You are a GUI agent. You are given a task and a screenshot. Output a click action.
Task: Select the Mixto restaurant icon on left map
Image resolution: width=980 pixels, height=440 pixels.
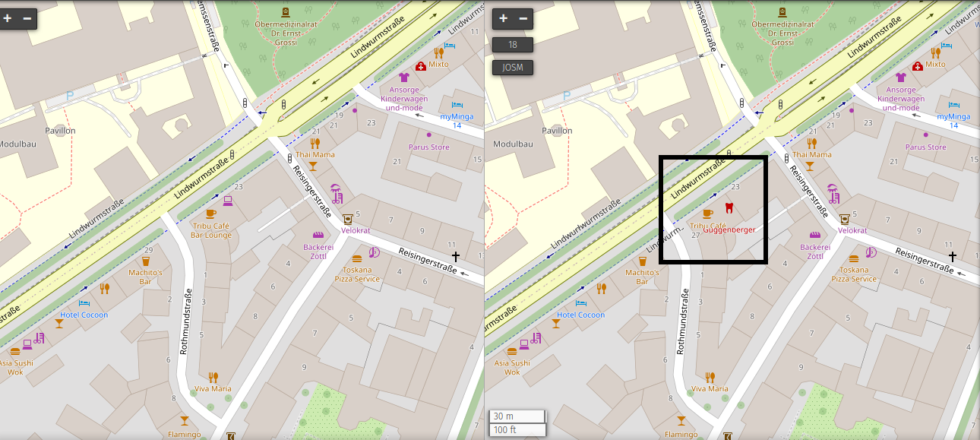[x=438, y=53]
